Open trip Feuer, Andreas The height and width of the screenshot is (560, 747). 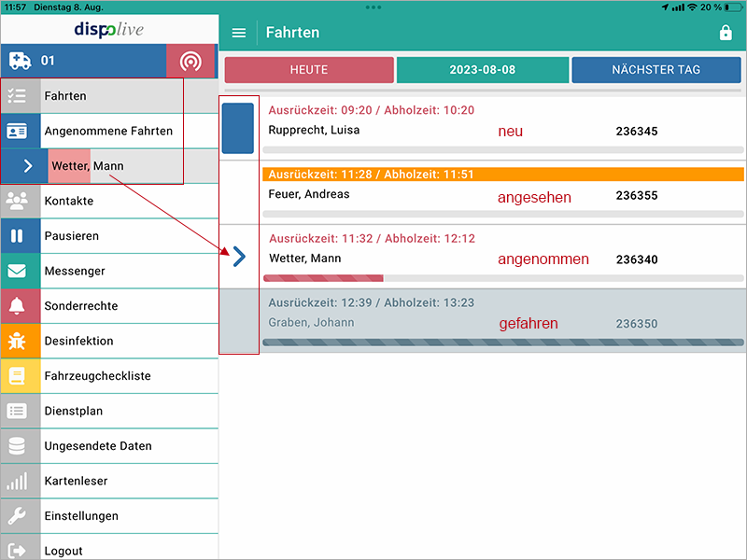tap(483, 192)
